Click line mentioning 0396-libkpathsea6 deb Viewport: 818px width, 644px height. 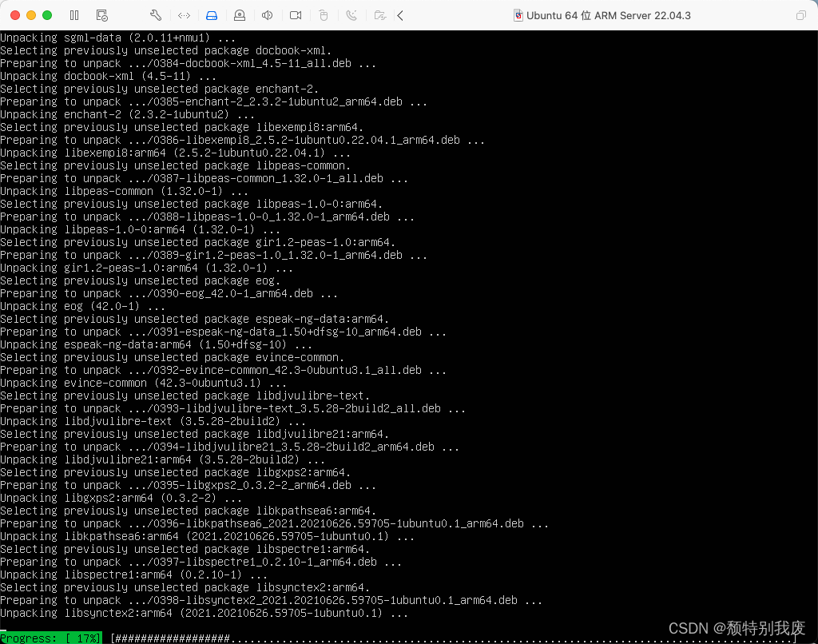[275, 523]
